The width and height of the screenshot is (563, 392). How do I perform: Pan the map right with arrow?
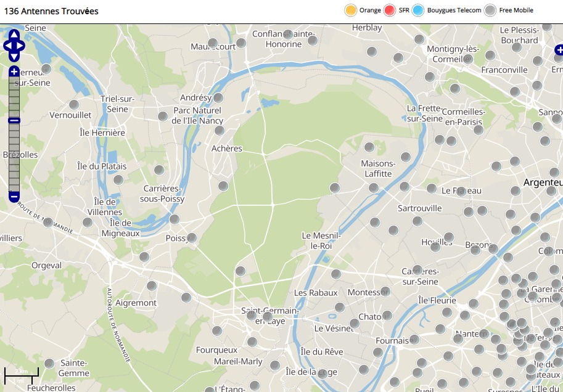pos(21,46)
